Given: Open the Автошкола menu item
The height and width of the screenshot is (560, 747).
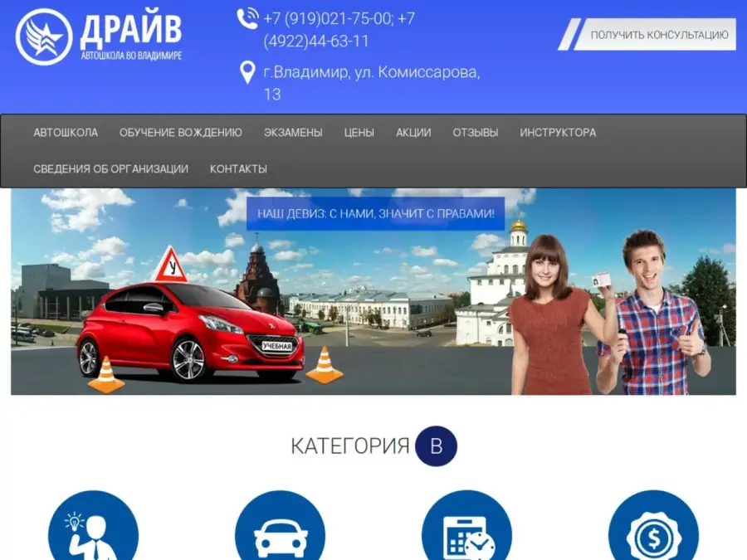Looking at the screenshot, I should pyautogui.click(x=66, y=133).
